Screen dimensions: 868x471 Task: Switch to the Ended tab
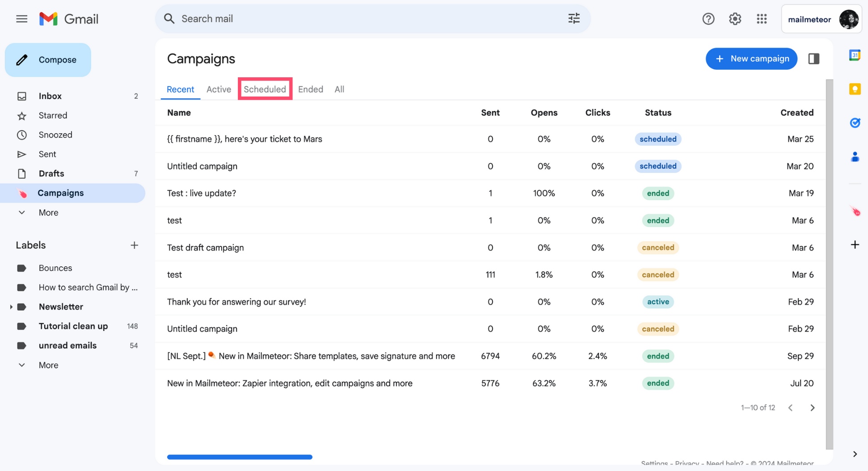pos(310,89)
